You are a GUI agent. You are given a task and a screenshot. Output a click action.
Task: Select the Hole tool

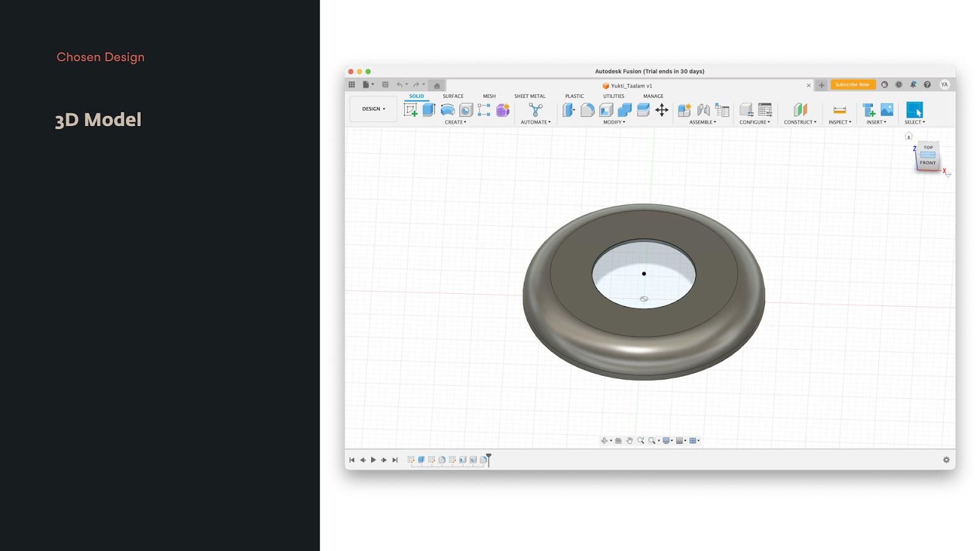466,110
